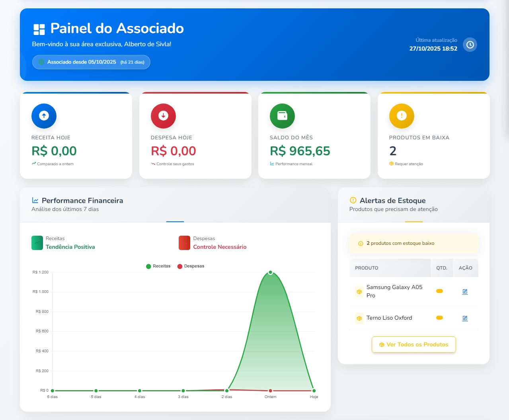This screenshot has width=509, height=420.
Task: Expand the Associado desde 05/10/2025 badge
Action: [91, 62]
